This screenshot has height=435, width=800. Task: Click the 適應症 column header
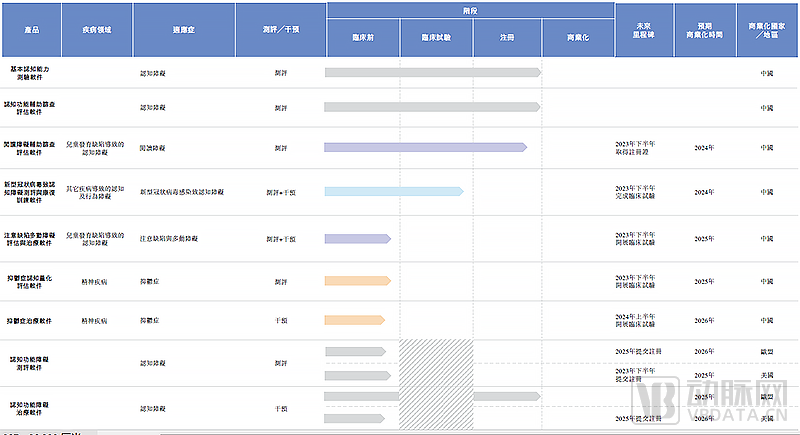184,31
